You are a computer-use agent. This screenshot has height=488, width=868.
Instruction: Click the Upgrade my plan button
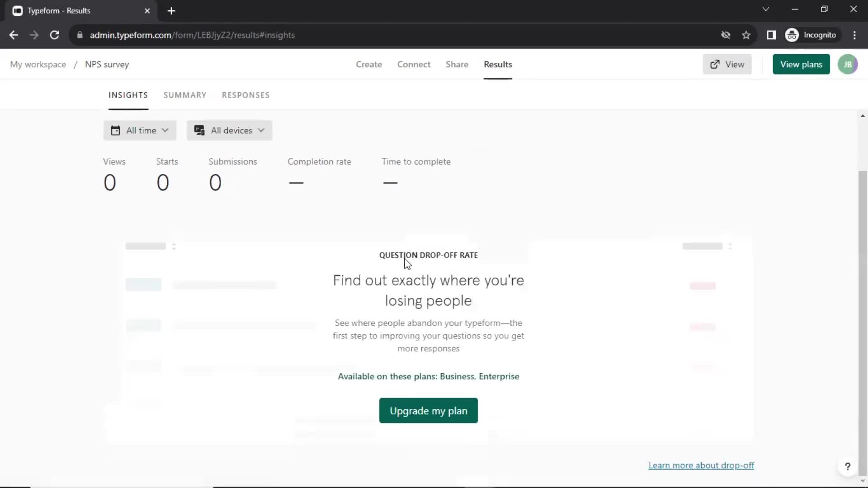[x=428, y=410]
